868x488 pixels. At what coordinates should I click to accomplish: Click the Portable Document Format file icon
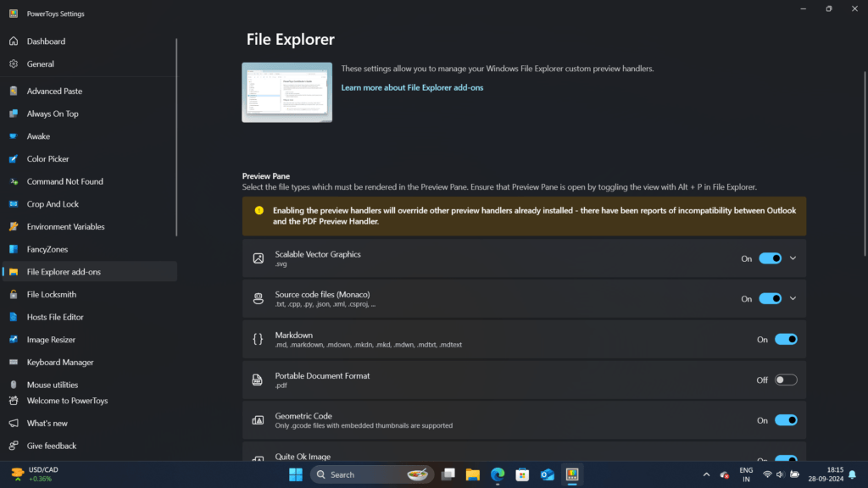[258, 380]
